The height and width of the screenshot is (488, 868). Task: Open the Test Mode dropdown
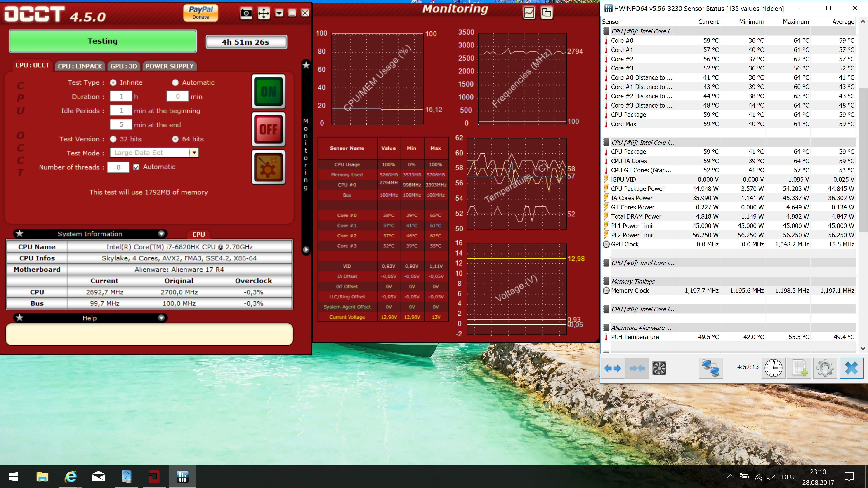coord(194,152)
